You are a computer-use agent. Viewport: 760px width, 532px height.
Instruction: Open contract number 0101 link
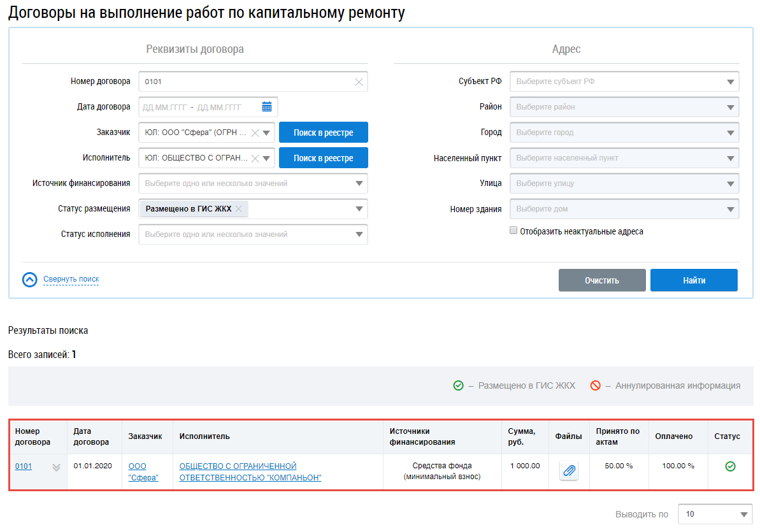pos(24,466)
